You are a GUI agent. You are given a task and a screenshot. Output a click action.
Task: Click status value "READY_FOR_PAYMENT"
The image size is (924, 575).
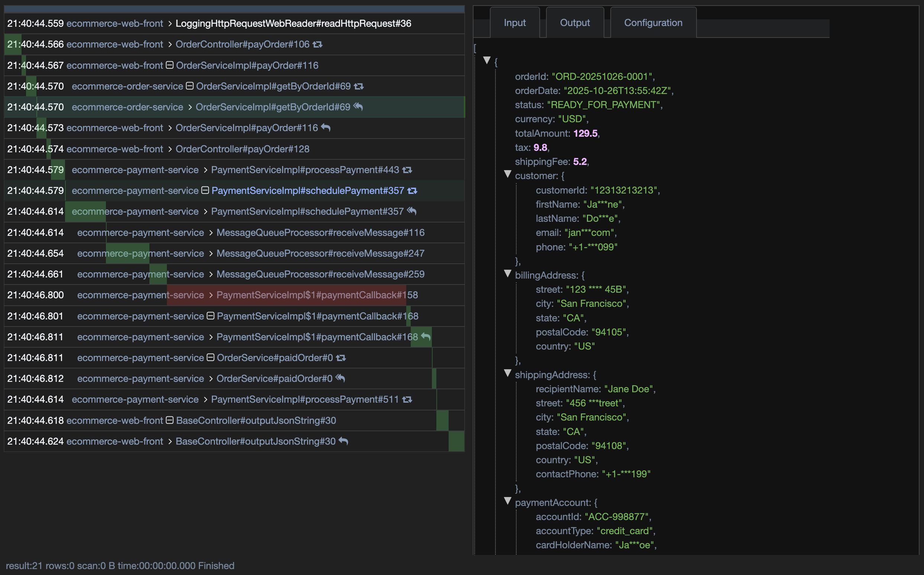603,105
